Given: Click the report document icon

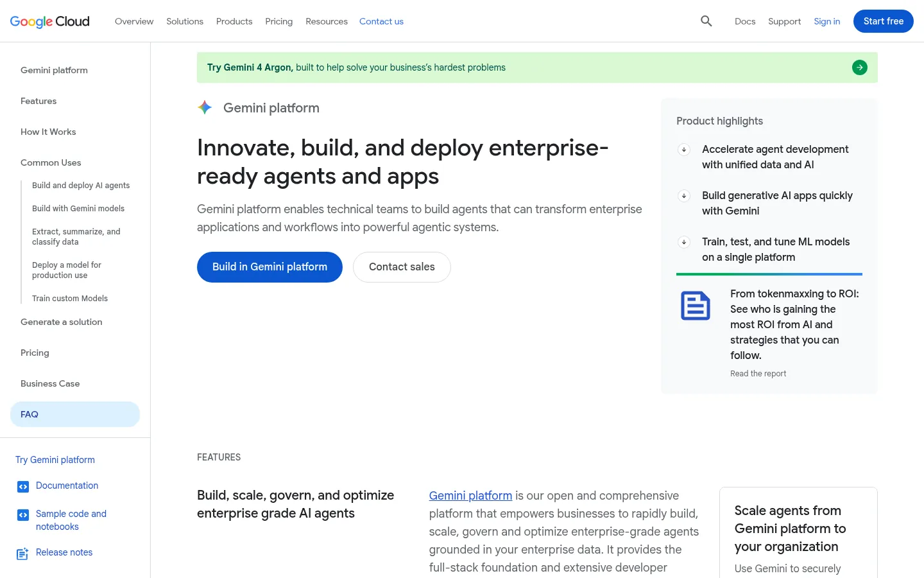Looking at the screenshot, I should tap(696, 306).
